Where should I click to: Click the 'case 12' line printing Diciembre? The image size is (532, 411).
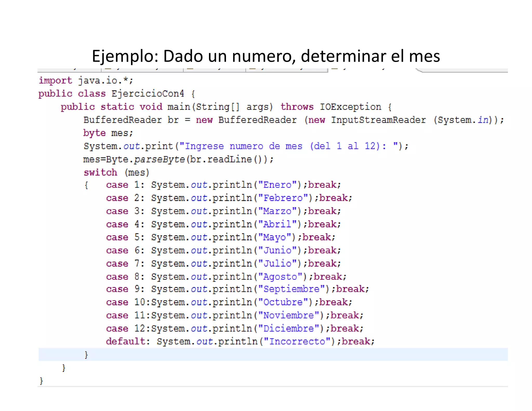pyautogui.click(x=235, y=329)
